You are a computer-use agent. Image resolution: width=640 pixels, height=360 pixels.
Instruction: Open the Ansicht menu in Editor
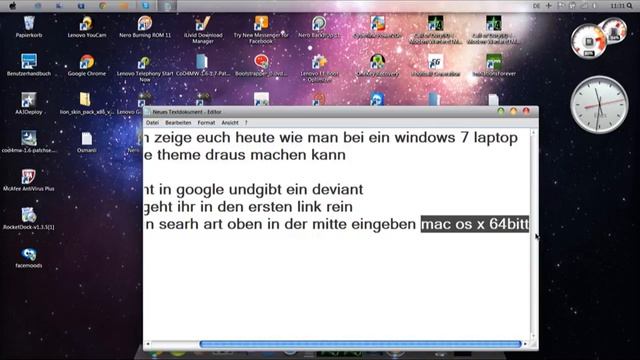230,122
